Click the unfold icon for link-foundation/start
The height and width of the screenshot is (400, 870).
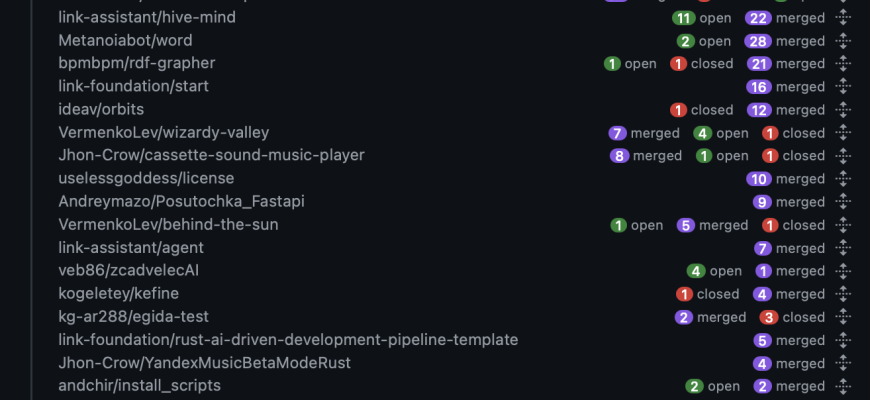point(842,87)
